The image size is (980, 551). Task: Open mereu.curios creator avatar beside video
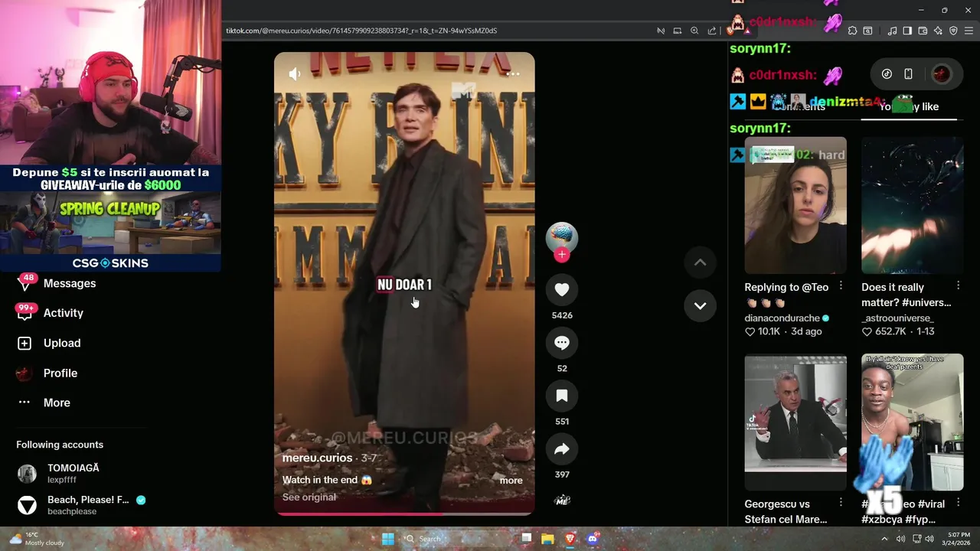[561, 238]
